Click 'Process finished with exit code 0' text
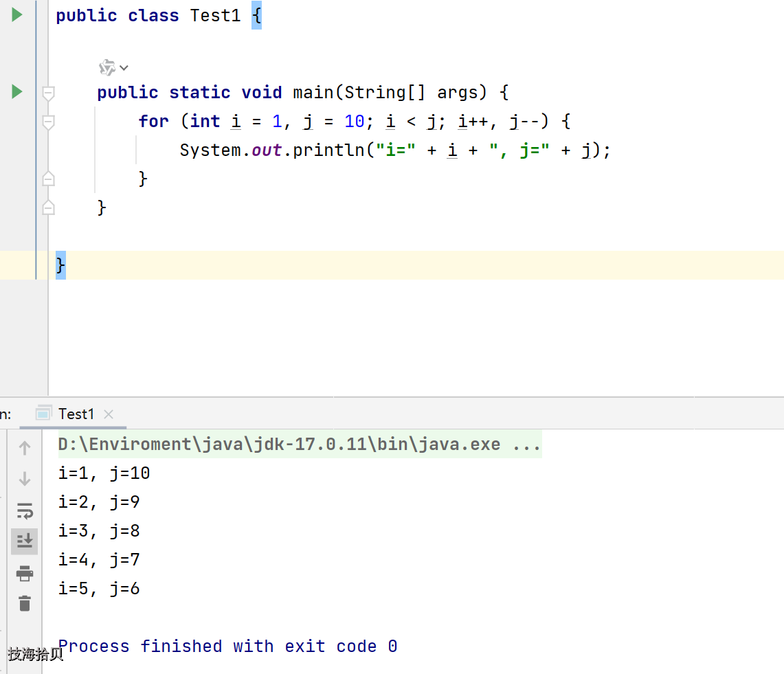 (x=227, y=646)
